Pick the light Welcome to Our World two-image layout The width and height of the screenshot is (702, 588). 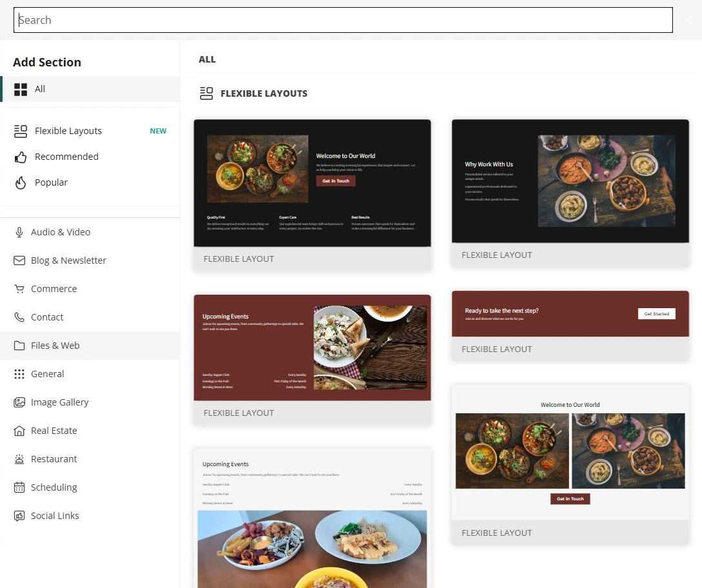570,464
